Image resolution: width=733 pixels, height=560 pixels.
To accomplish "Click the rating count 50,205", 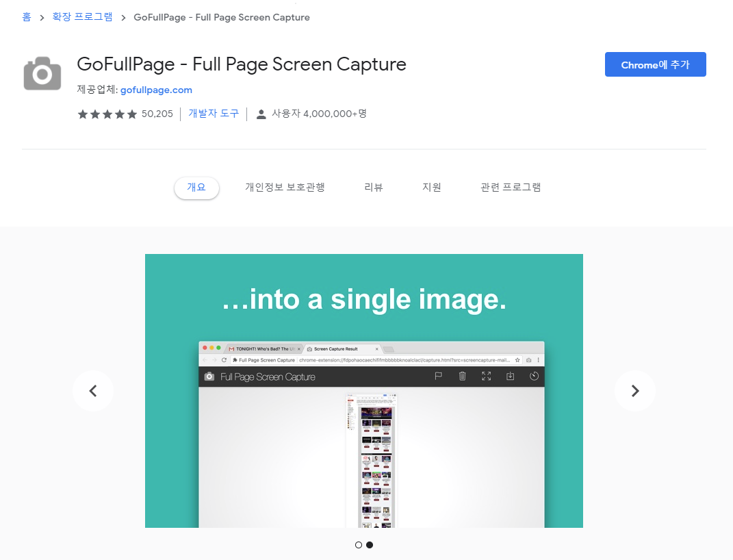I will 157,114.
